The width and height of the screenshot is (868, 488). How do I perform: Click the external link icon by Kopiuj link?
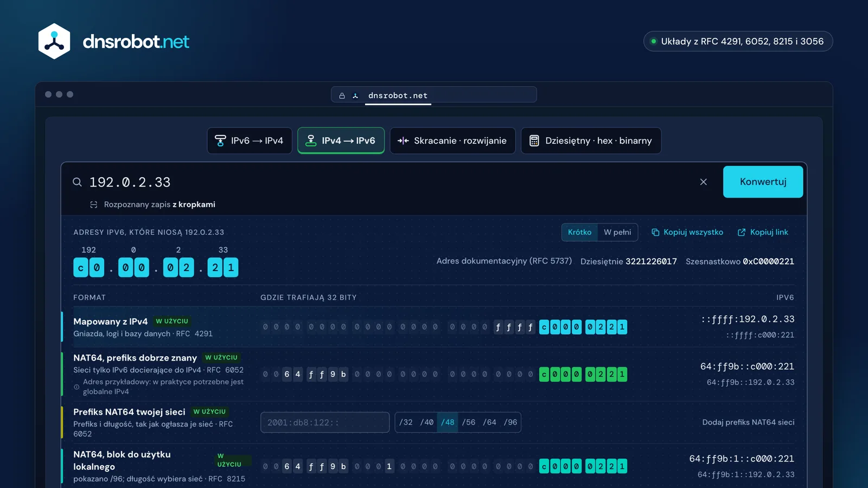click(x=742, y=232)
